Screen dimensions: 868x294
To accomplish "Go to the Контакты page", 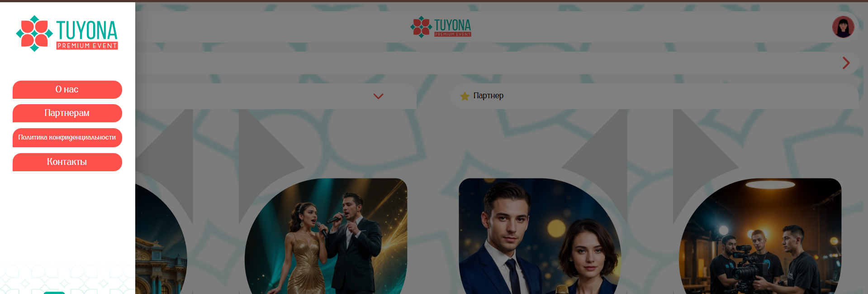I will coord(67,162).
